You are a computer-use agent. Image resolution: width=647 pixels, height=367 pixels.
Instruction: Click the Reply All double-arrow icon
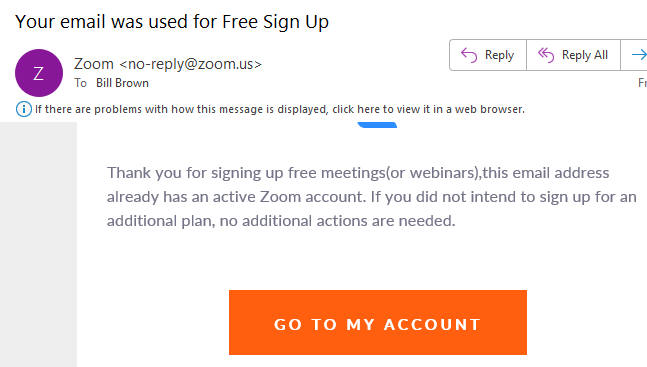click(x=546, y=55)
